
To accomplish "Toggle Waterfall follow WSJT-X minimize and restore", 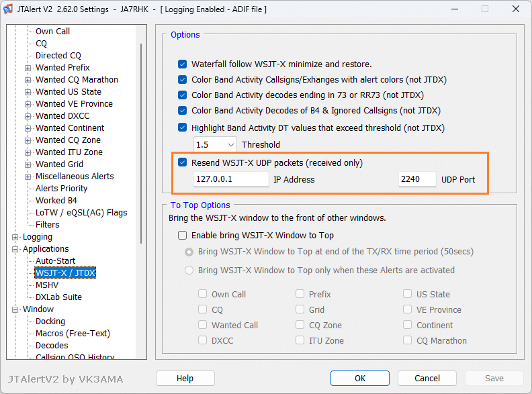I will (x=182, y=64).
